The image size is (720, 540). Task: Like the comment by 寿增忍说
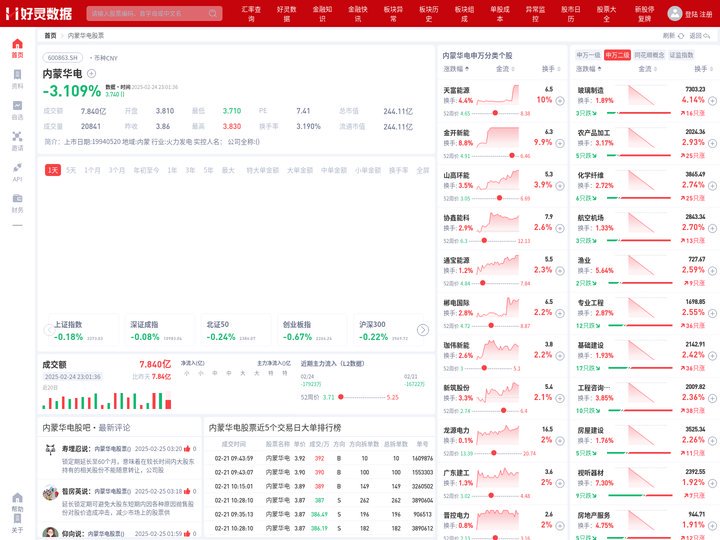(x=187, y=449)
